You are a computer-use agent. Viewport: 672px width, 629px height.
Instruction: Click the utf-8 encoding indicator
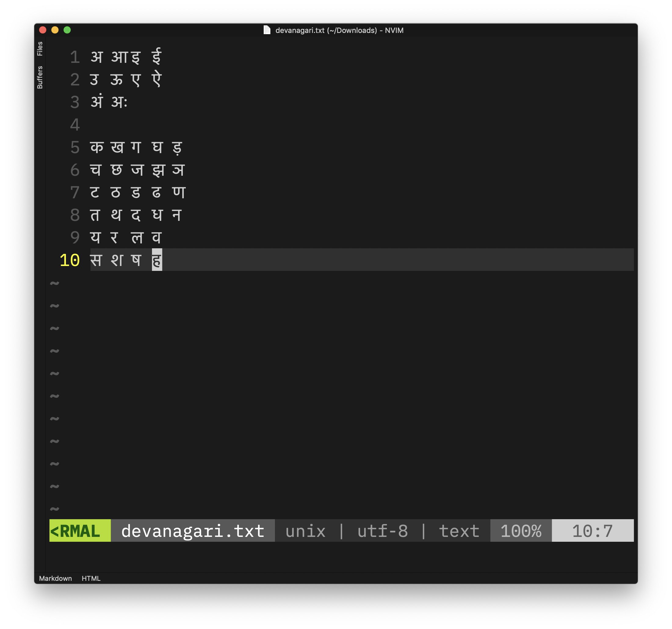383,531
